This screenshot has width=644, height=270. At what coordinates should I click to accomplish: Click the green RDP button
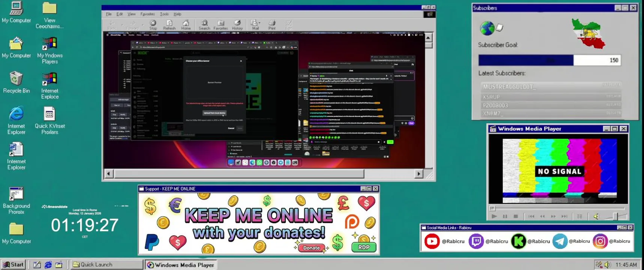[x=364, y=247]
